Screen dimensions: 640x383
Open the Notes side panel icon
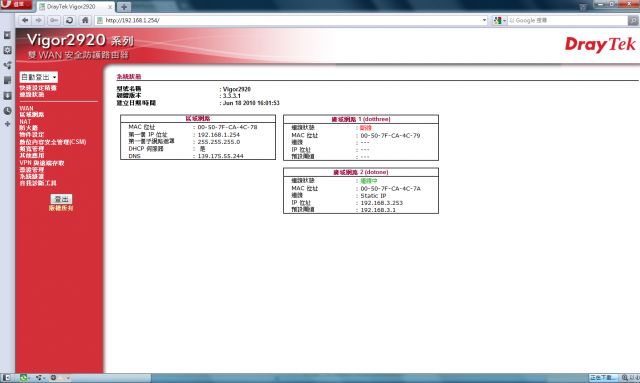coord(7,80)
